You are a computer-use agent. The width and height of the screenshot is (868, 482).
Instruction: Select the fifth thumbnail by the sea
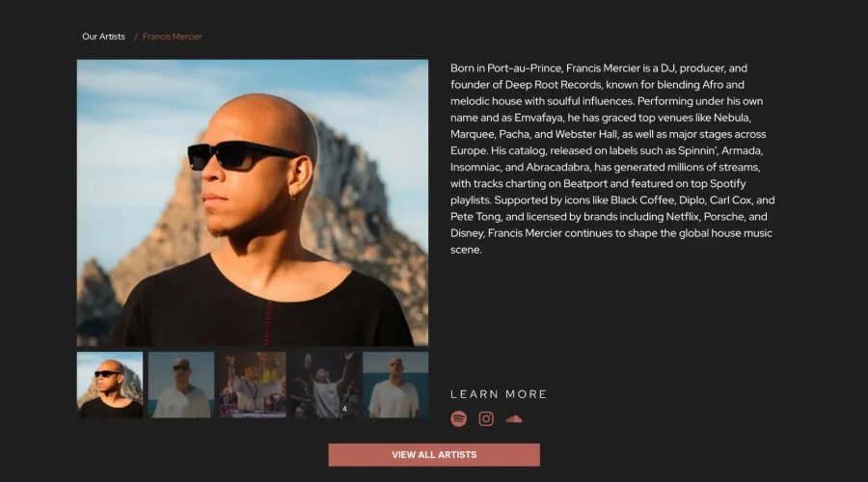395,385
